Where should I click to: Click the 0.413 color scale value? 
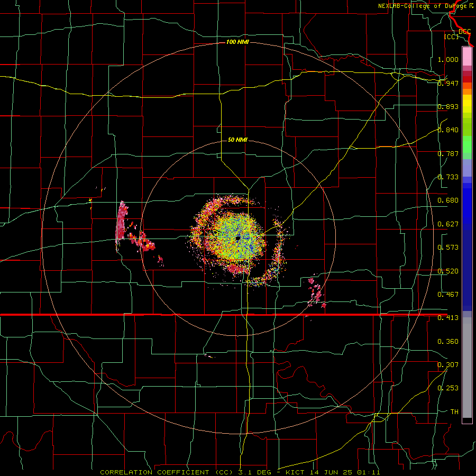point(448,318)
